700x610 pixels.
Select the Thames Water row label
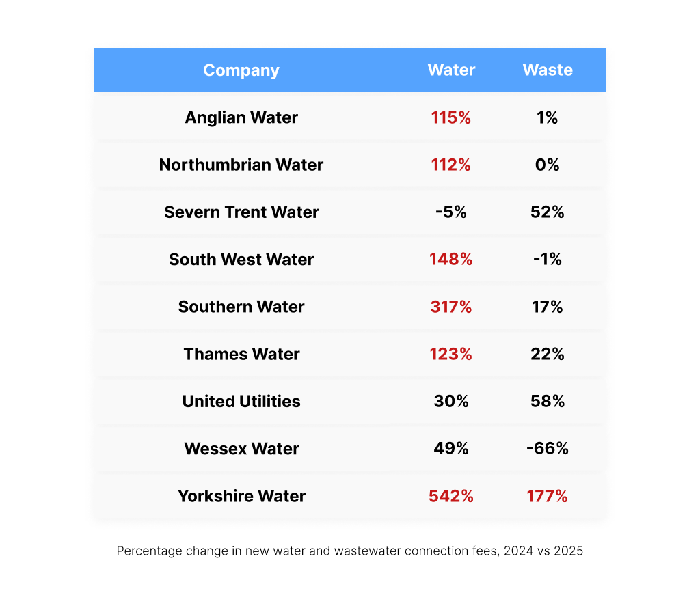pos(241,354)
